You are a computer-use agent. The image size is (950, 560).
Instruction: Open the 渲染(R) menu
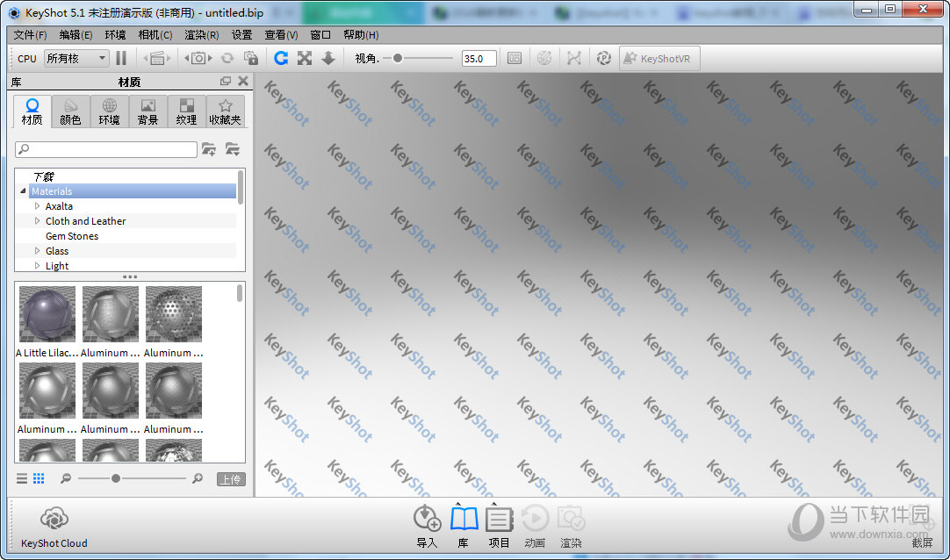[202, 34]
